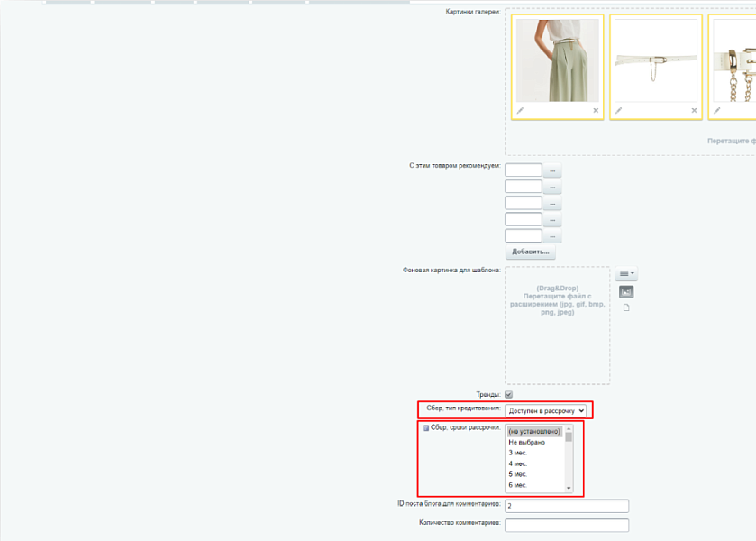This screenshot has width=756, height=541.
Task: Select (не установлено) in installment terms list
Action: tap(534, 432)
